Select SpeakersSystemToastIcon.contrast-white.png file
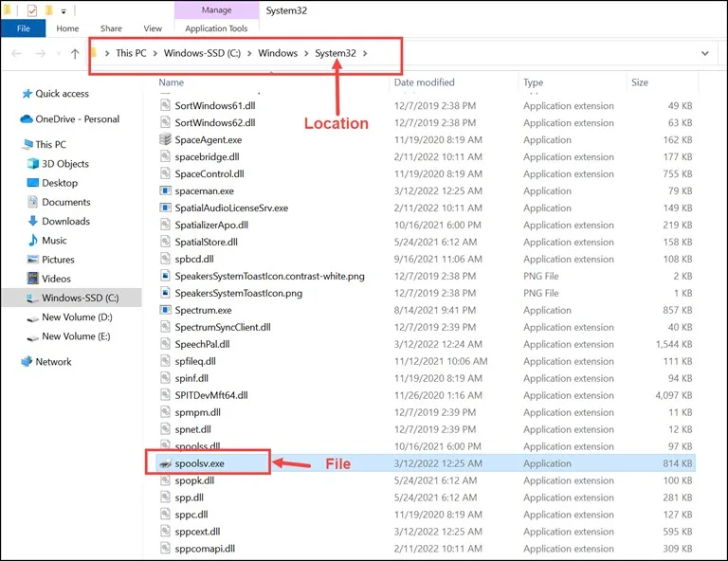The width and height of the screenshot is (728, 561). click(270, 276)
